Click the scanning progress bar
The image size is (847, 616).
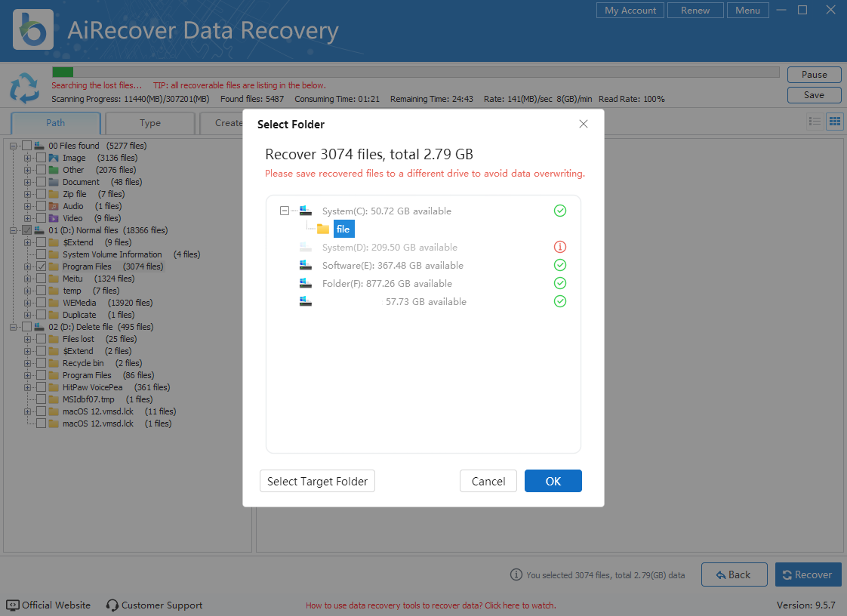pos(415,72)
